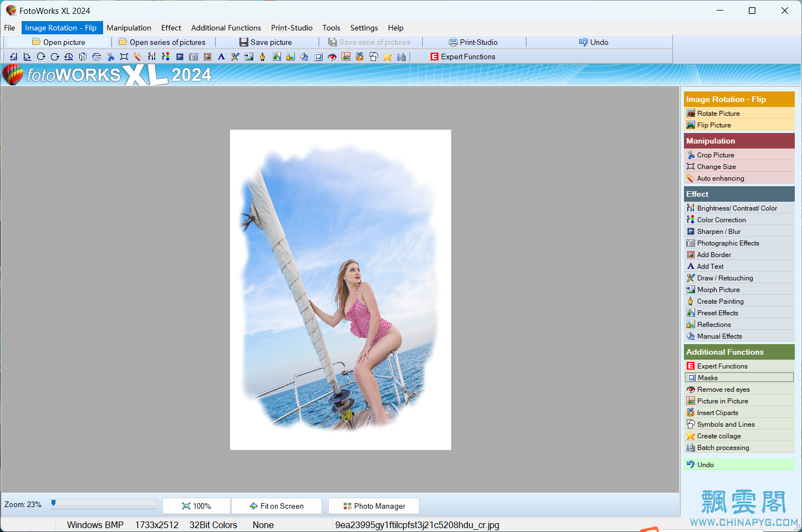The image size is (802, 532).
Task: Select Rotate Picture in side panel
Action: 739,113
